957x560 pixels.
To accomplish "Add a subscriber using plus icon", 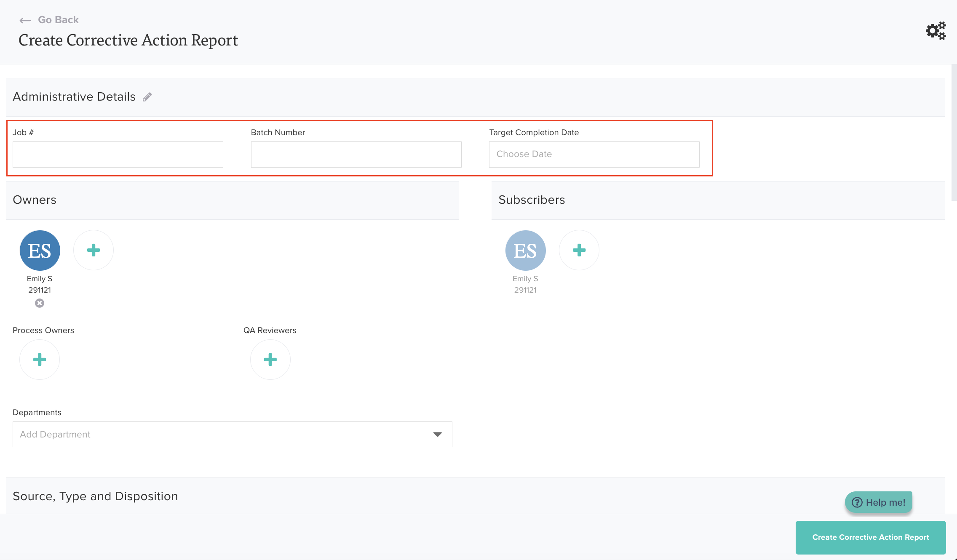I will 579,250.
